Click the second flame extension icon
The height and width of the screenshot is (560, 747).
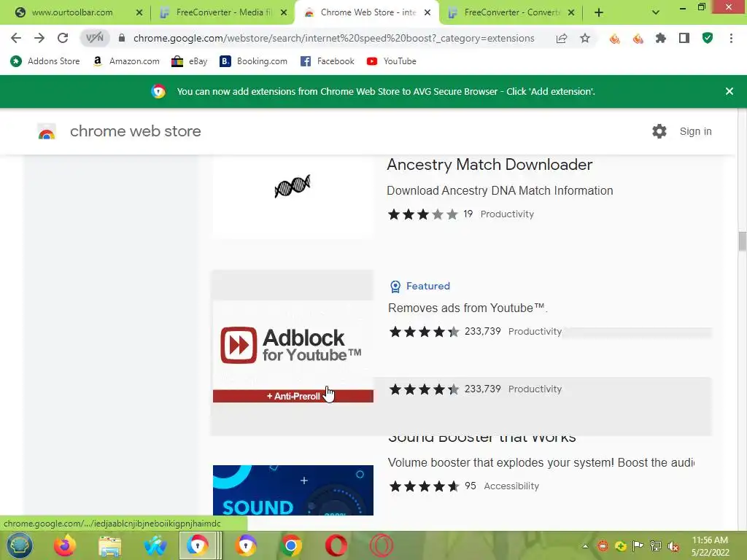tap(638, 39)
